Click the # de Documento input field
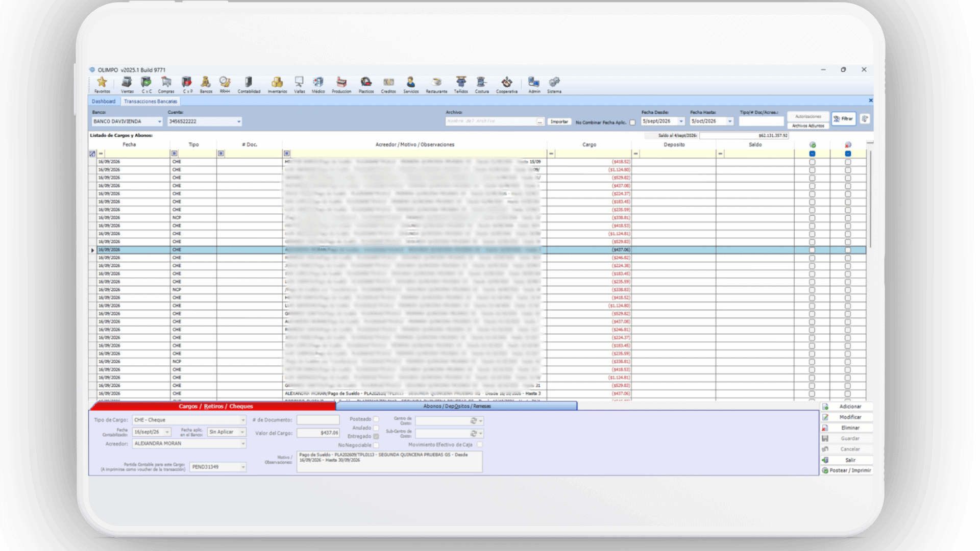The height and width of the screenshot is (551, 980). click(x=318, y=420)
